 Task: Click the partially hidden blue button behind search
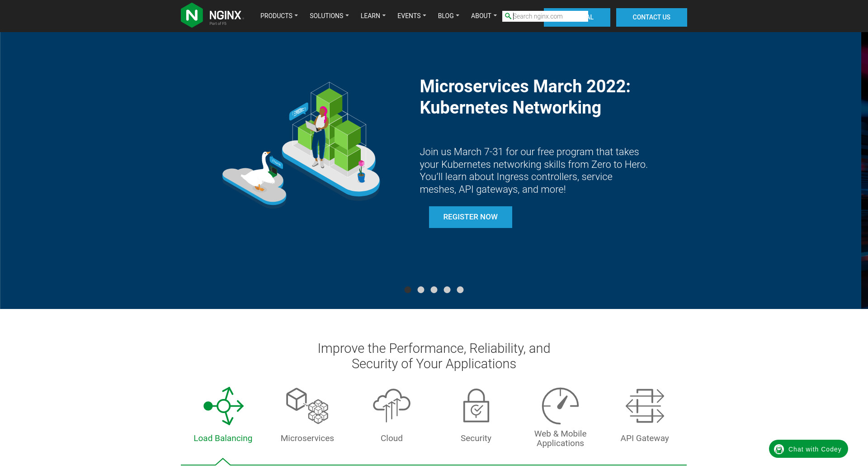pos(599,17)
